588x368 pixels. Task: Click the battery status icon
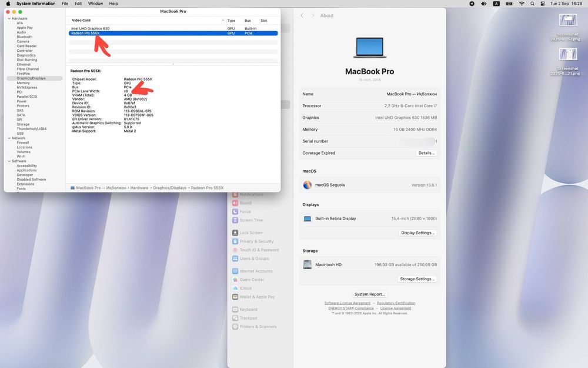point(509,4)
